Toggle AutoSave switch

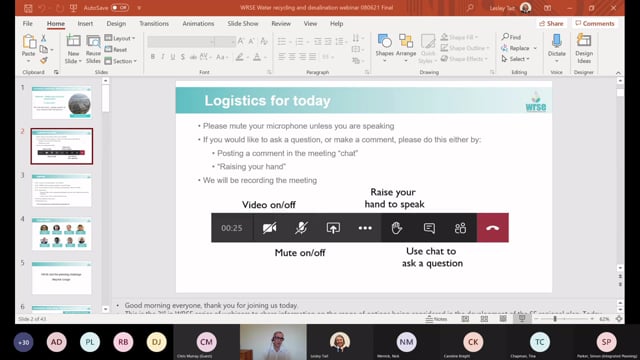coord(120,8)
